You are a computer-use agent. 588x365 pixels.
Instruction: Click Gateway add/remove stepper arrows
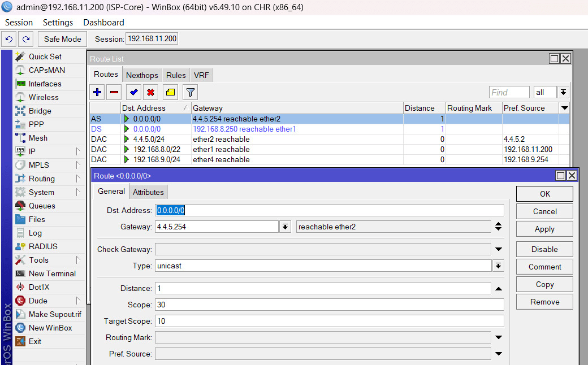coord(498,227)
